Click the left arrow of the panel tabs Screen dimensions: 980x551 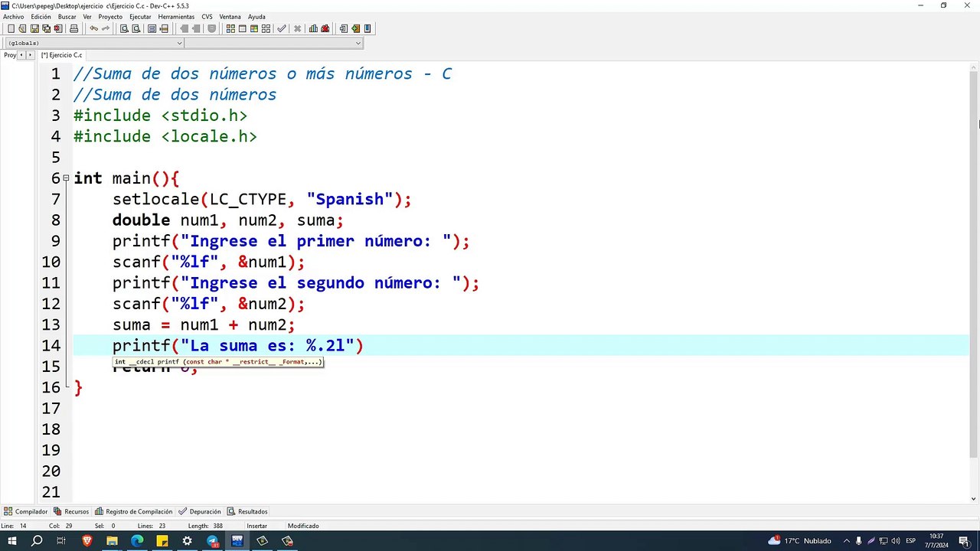point(21,55)
